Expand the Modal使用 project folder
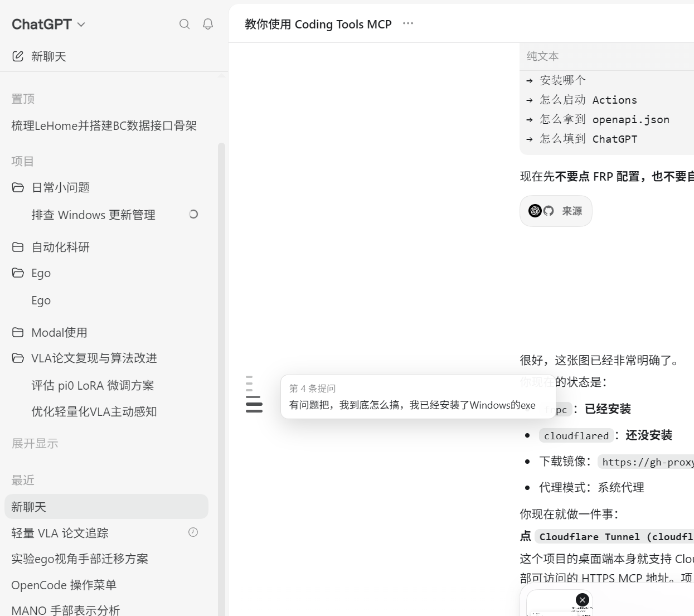This screenshot has width=694, height=616. (18, 332)
